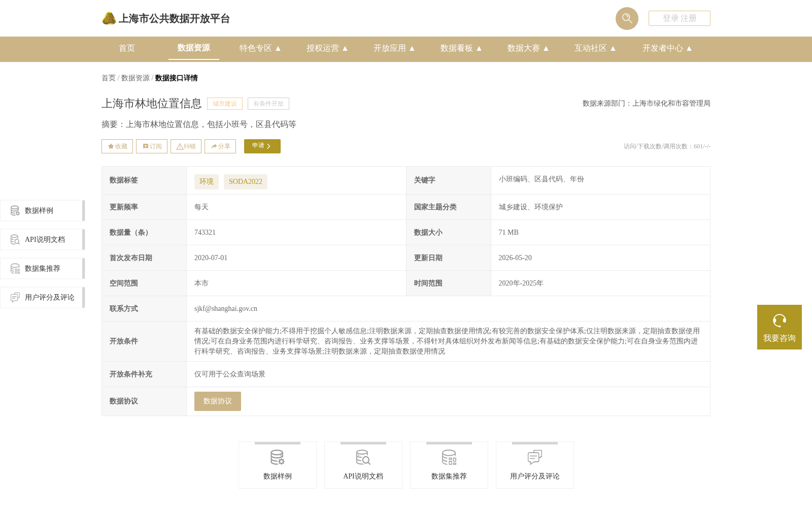The width and height of the screenshot is (812, 508).
Task: Click dataset recommendation icon in left sidebar
Action: pyautogui.click(x=15, y=268)
